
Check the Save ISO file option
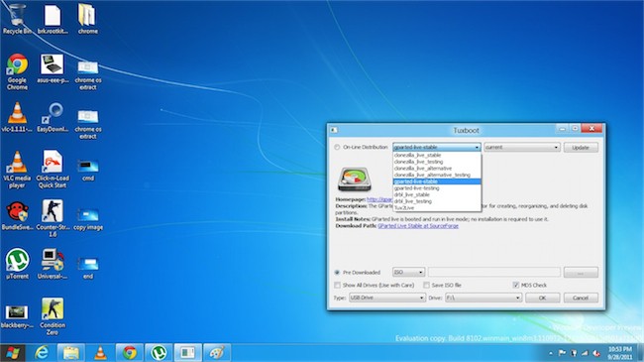coord(426,285)
